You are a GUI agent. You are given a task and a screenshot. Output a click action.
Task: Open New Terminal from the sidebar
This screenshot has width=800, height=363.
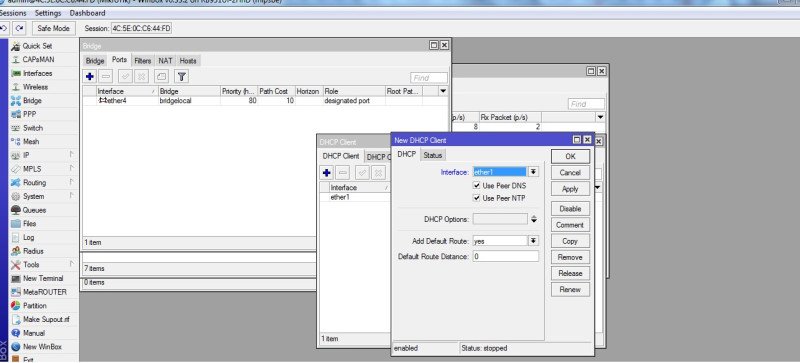click(x=43, y=278)
